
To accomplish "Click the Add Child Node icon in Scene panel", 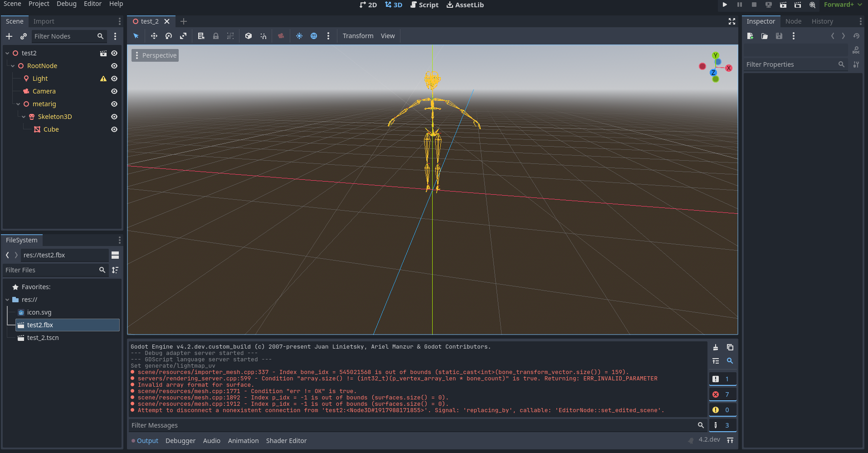I will point(9,36).
